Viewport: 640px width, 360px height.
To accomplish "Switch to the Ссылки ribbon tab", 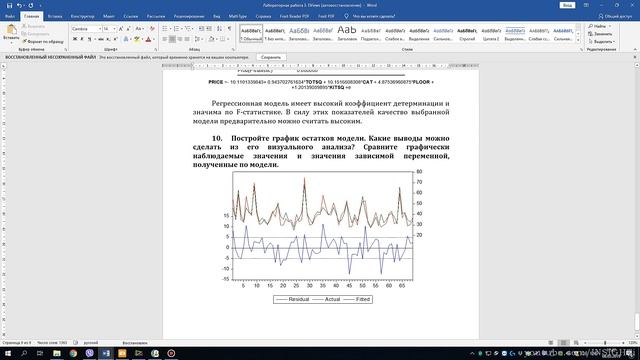I will point(131,16).
